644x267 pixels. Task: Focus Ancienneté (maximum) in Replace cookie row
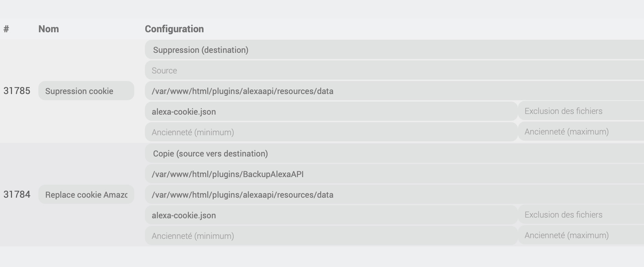point(581,235)
